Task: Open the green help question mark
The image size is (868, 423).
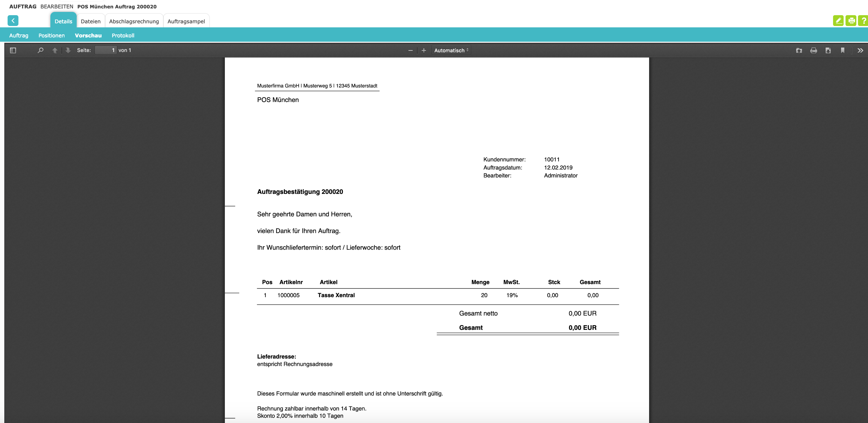Action: tap(863, 21)
